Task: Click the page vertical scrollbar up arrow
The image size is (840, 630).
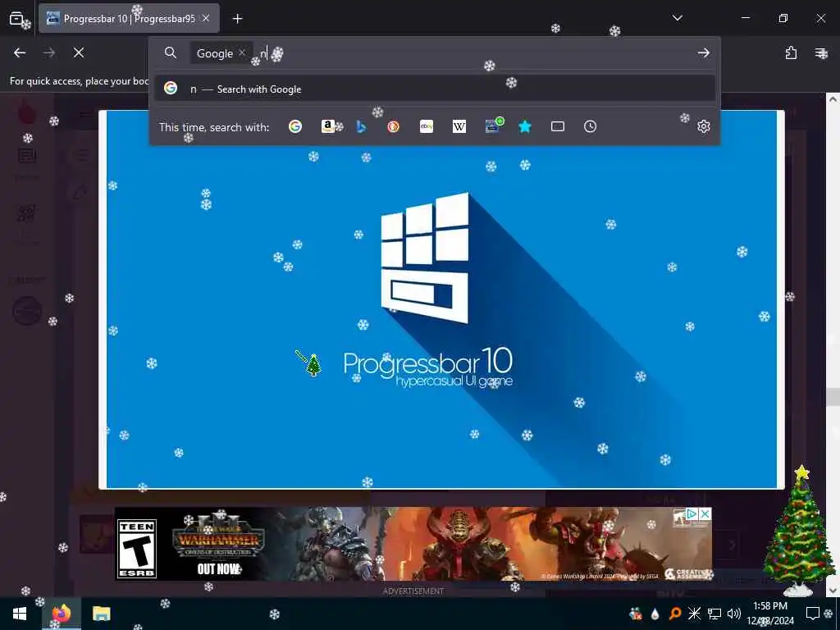Action: coord(833,99)
